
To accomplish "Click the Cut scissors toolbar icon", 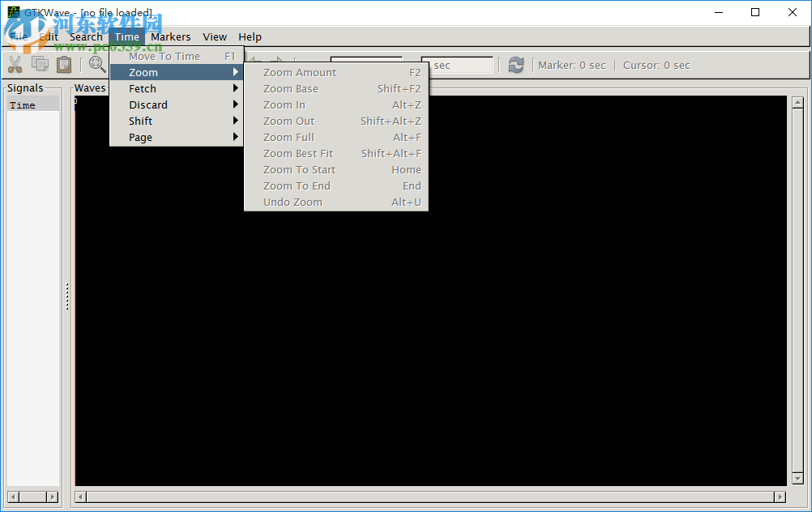I will click(15, 65).
